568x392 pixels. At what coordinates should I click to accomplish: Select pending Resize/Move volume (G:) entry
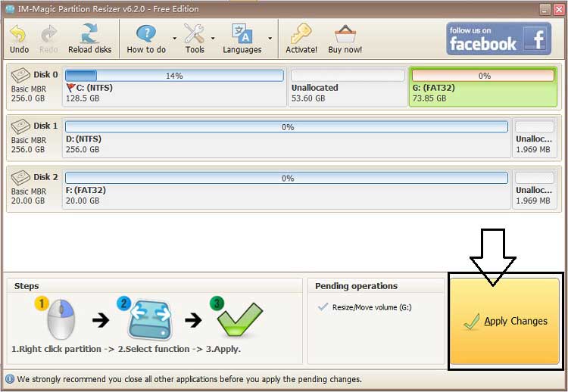click(x=372, y=307)
